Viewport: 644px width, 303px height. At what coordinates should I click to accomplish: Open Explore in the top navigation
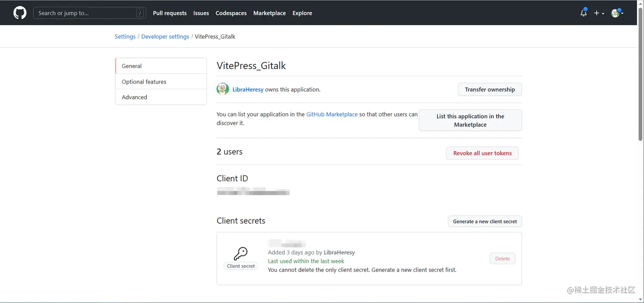click(x=302, y=13)
